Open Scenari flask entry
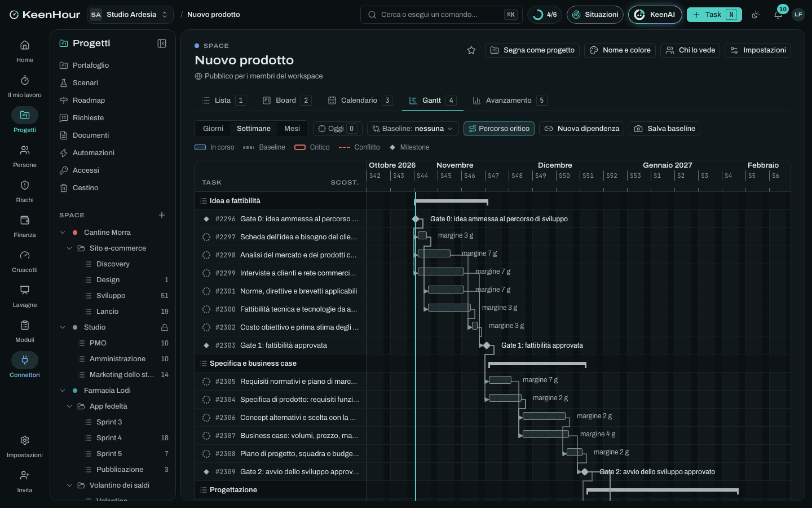 (x=113, y=82)
